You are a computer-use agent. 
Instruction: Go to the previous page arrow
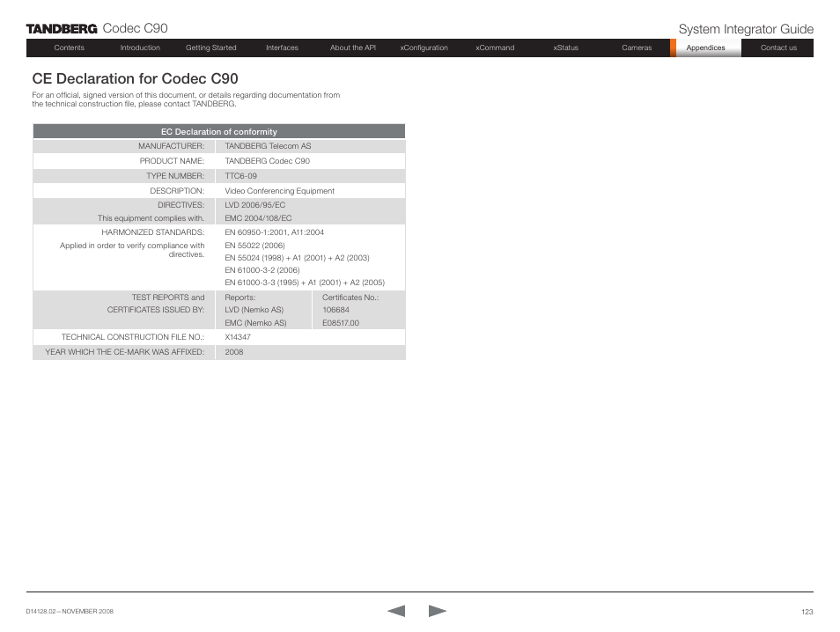(396, 611)
